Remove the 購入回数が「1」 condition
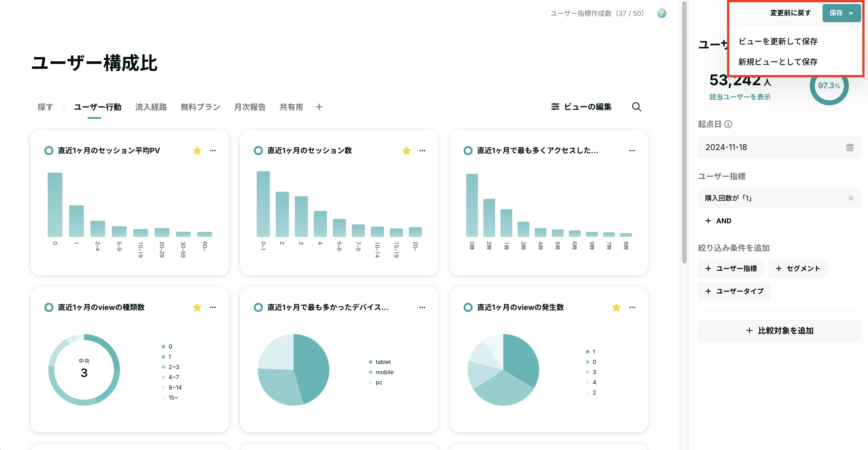868x450 pixels. (x=851, y=198)
